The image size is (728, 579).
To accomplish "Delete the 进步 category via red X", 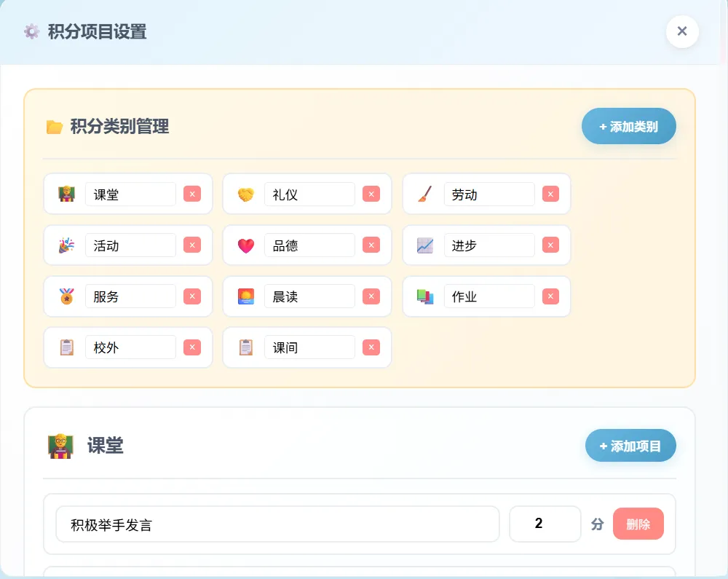I will click(550, 245).
